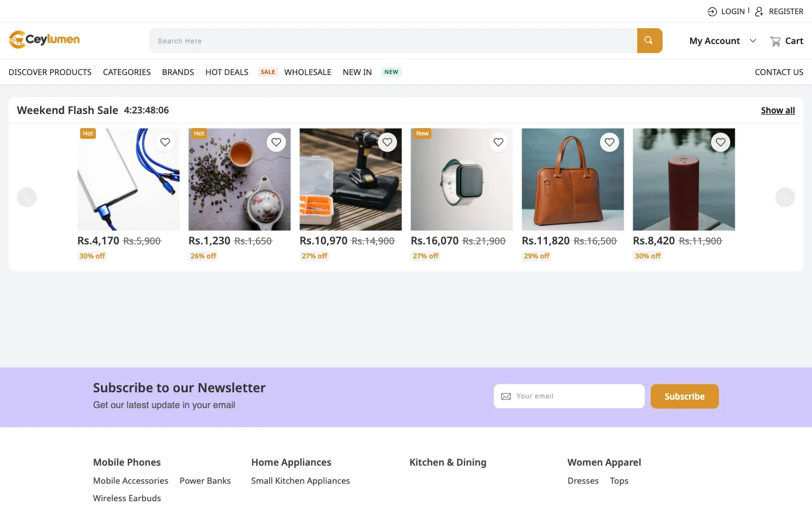
Task: Click the envelope icon in newsletter field
Action: [x=506, y=396]
